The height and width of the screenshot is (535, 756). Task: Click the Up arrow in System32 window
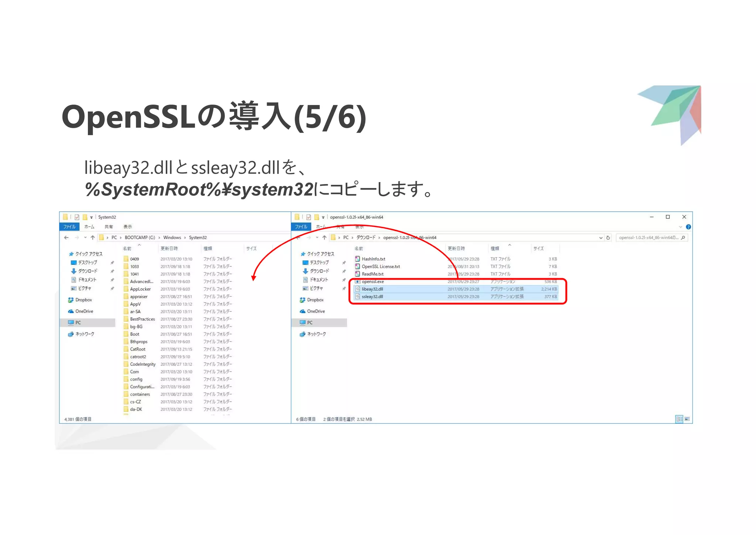coord(93,238)
